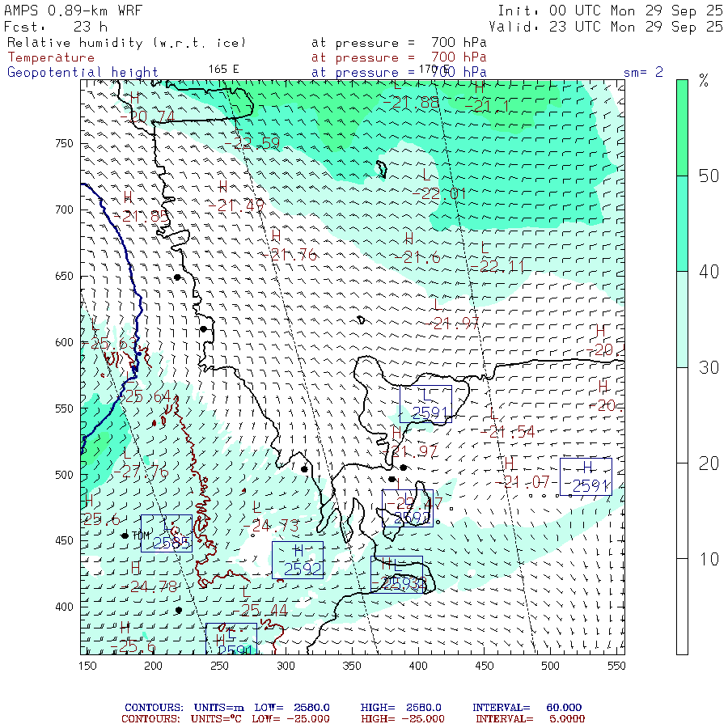Screen dimensions: 728x728
Task: Click the colorbar tick label "30"
Action: coord(709,368)
